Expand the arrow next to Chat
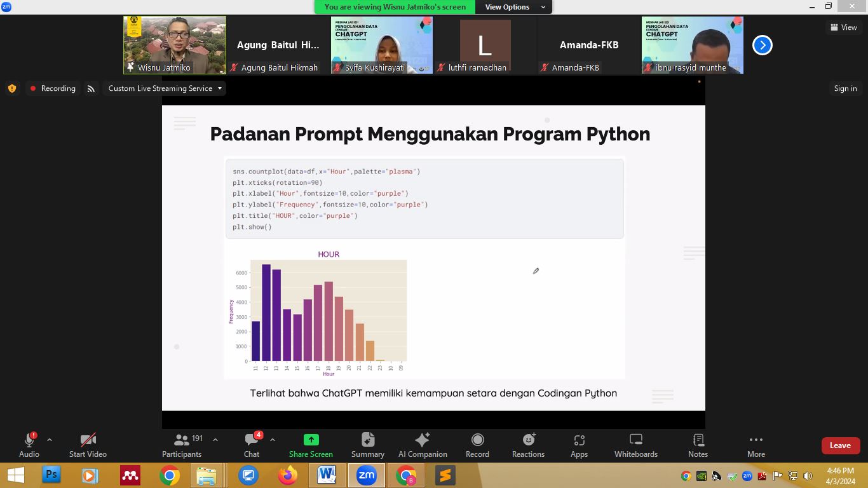Screen dimensions: 868x488 (272, 440)
